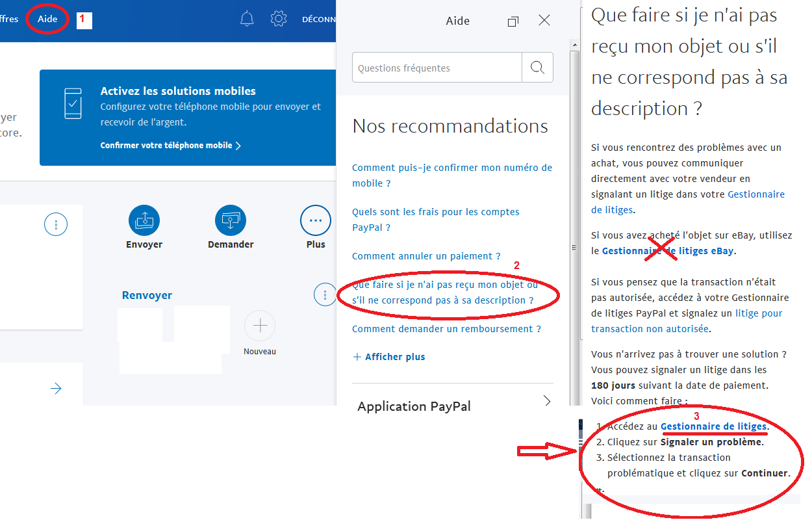Expand Afficher plus in recommendations
This screenshot has width=812, height=520.
388,356
